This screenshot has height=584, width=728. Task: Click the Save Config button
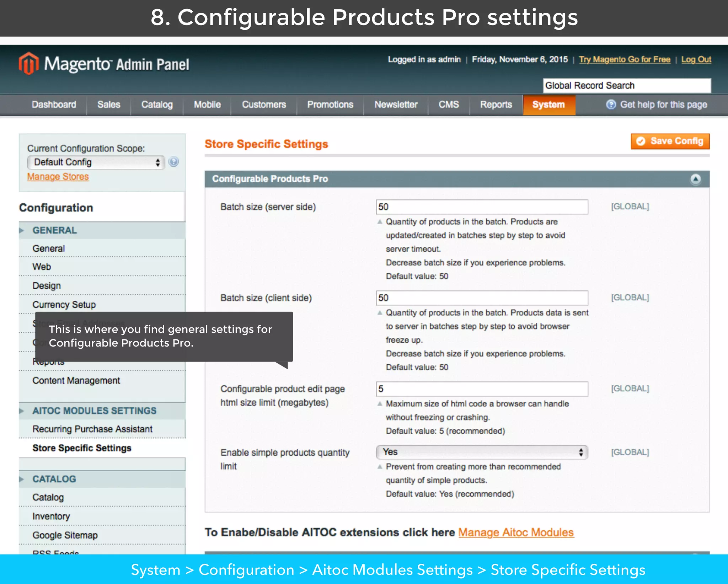(x=670, y=141)
